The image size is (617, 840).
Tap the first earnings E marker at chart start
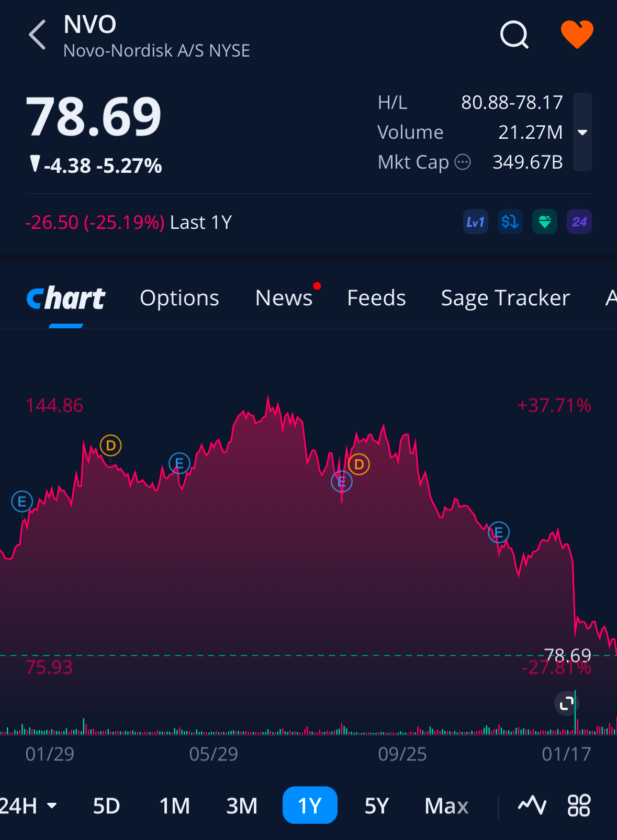click(22, 502)
